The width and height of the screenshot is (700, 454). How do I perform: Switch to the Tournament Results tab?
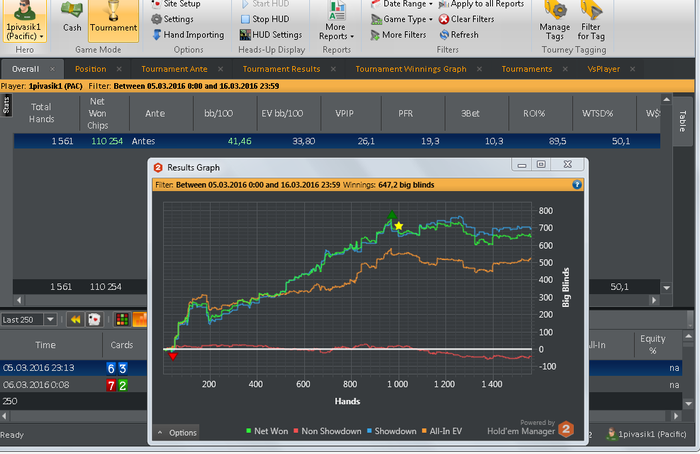(281, 69)
